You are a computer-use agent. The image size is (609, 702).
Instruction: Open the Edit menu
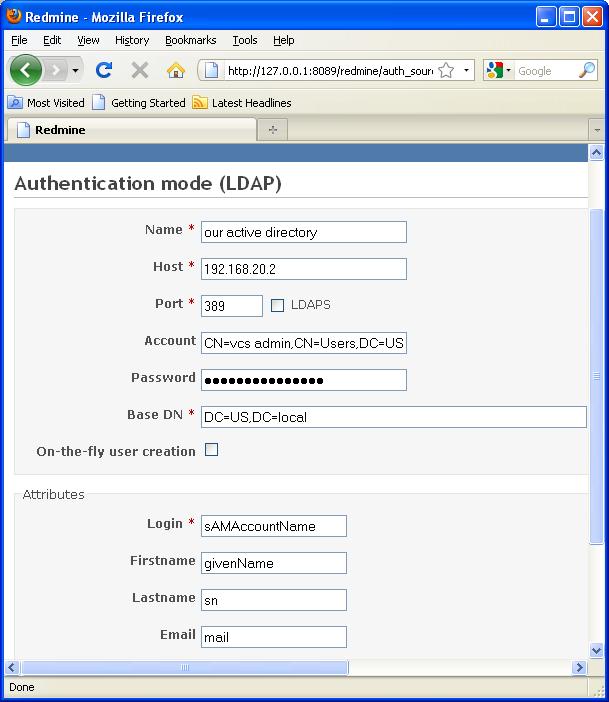(x=52, y=40)
